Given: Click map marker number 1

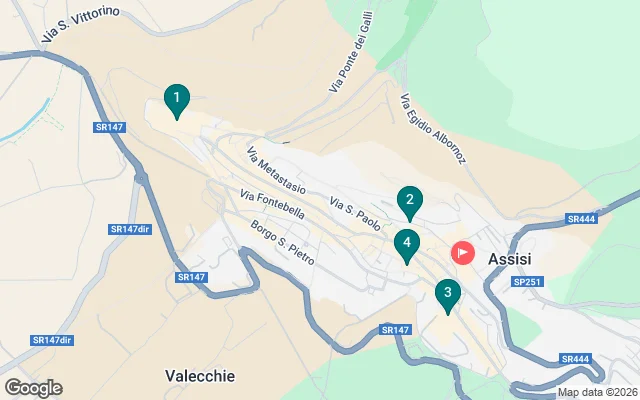Looking at the screenshot, I should 177,102.
